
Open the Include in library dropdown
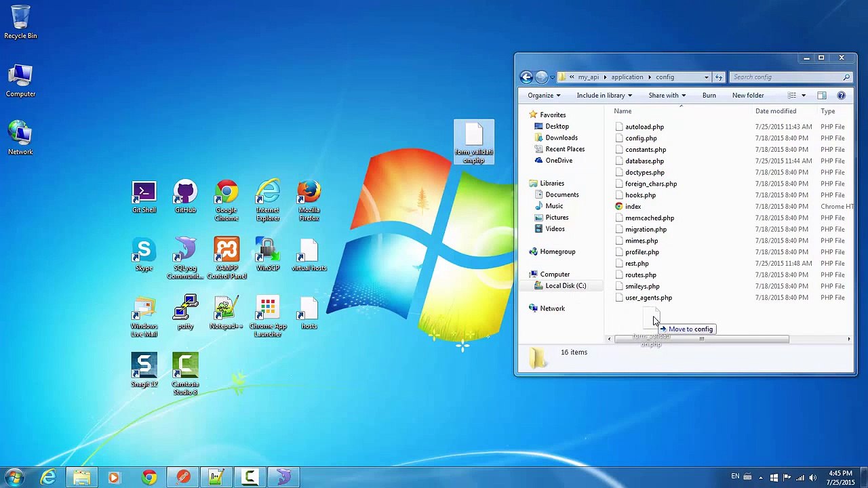(x=604, y=96)
